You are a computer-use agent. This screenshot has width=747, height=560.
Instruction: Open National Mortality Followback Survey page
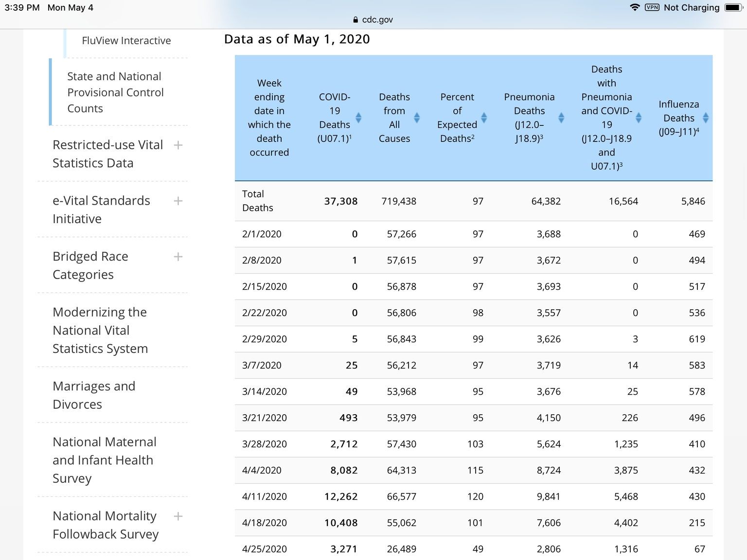tap(106, 525)
